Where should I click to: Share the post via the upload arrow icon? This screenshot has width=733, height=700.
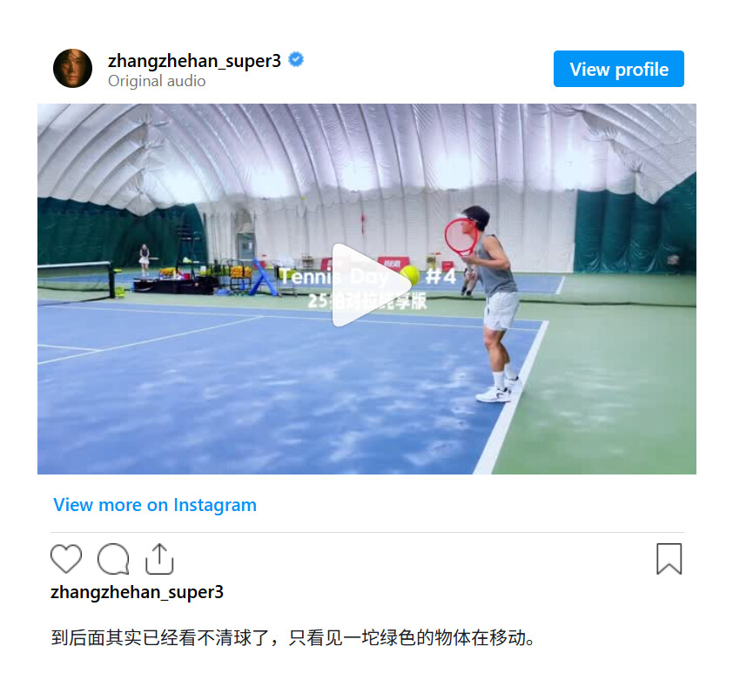159,558
